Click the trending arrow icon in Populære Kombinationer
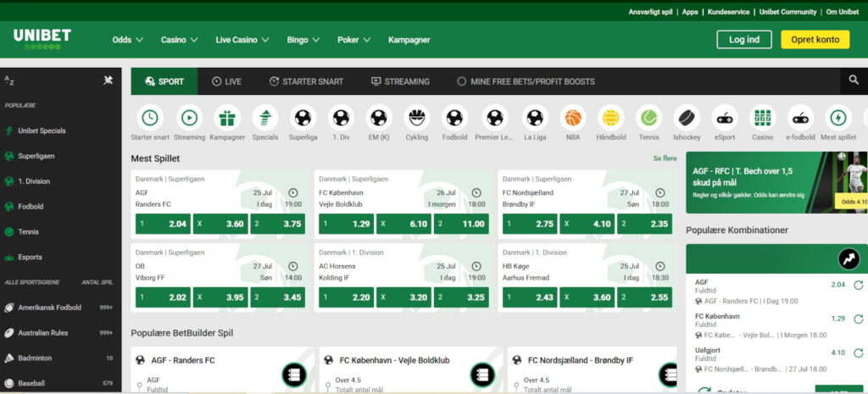 [849, 258]
